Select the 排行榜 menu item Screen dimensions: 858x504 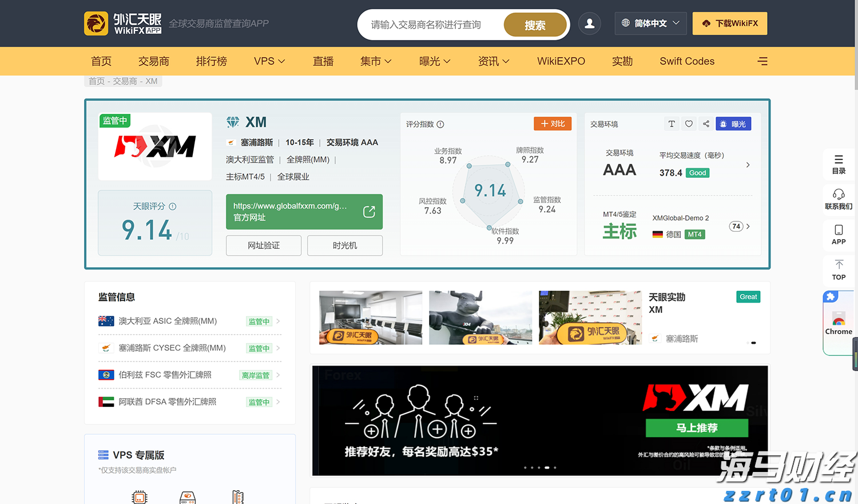[211, 61]
